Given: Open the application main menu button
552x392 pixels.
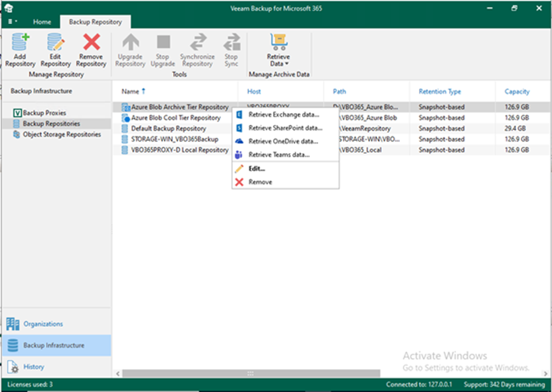Looking at the screenshot, I should coord(12,22).
